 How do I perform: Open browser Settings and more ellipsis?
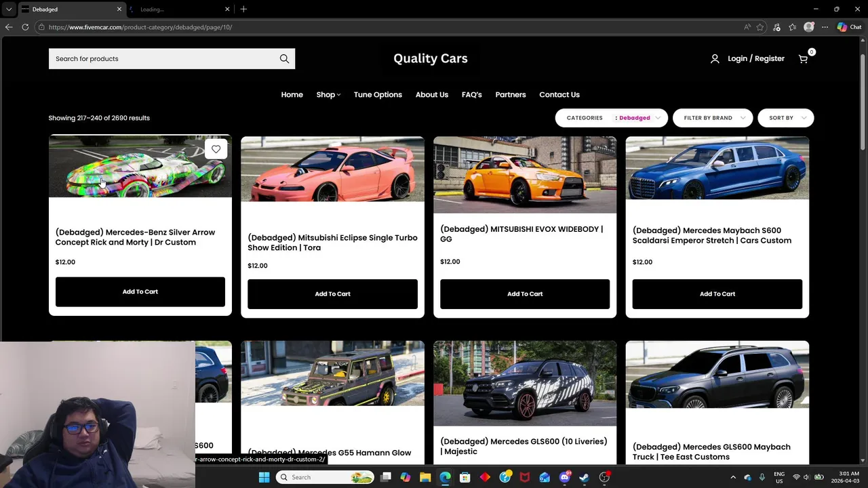[x=825, y=27]
